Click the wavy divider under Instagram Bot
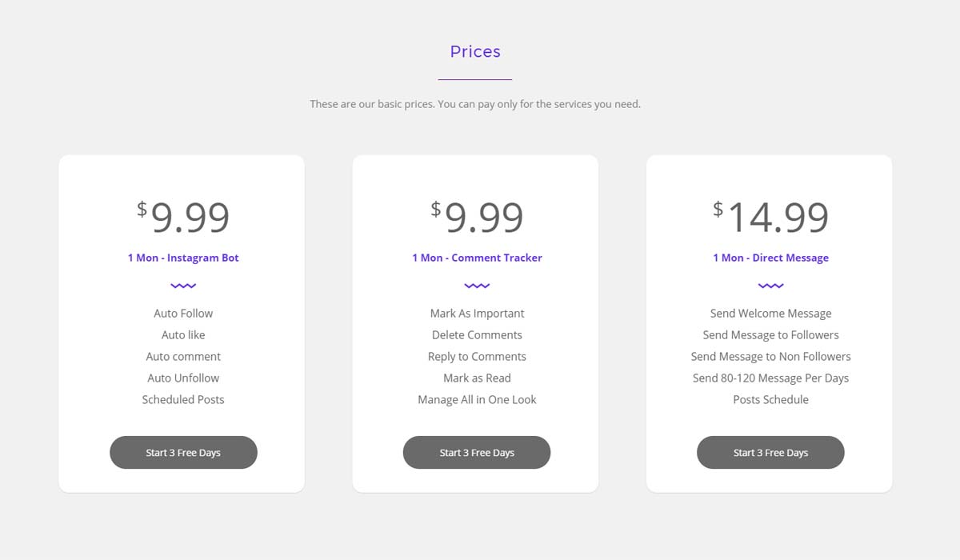Screen dimensions: 960x560 (x=183, y=286)
